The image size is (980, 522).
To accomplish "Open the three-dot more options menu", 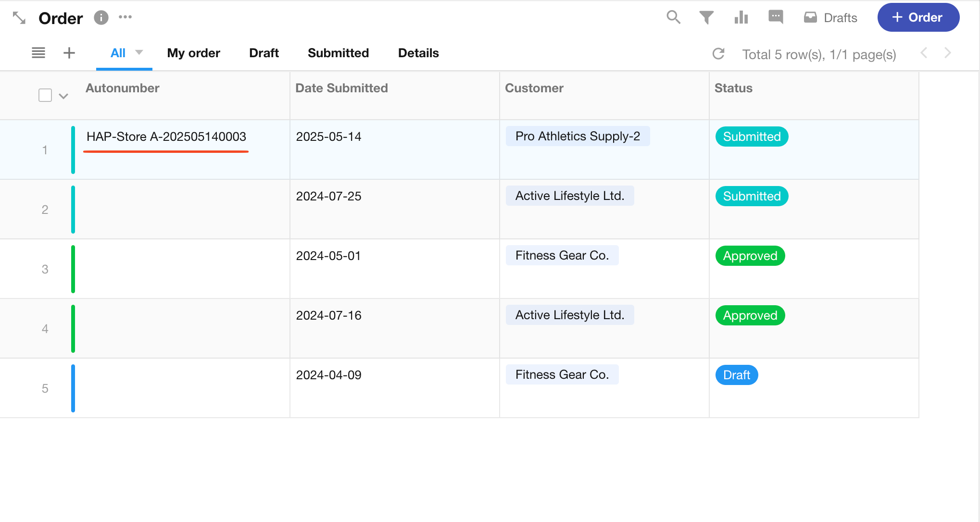I will [x=125, y=17].
